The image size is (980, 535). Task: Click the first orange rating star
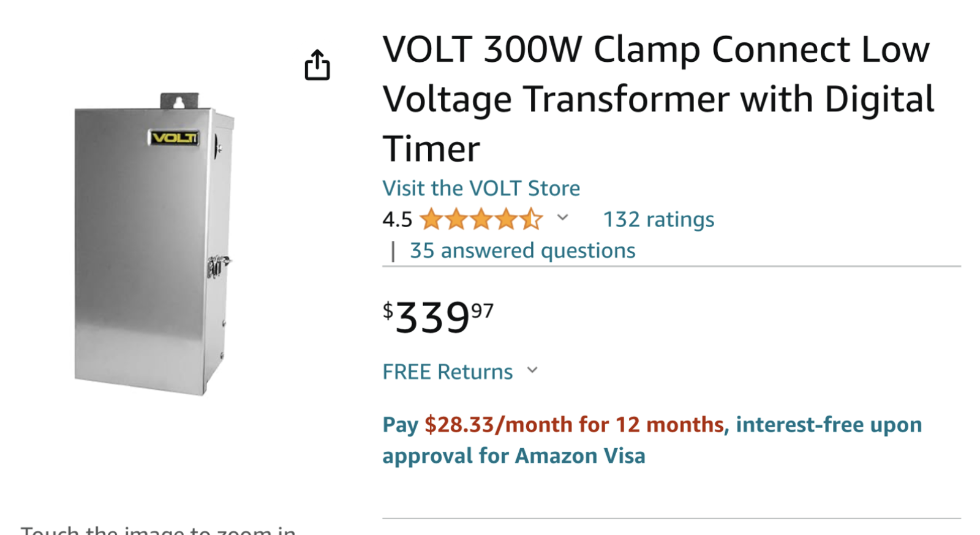(431, 219)
